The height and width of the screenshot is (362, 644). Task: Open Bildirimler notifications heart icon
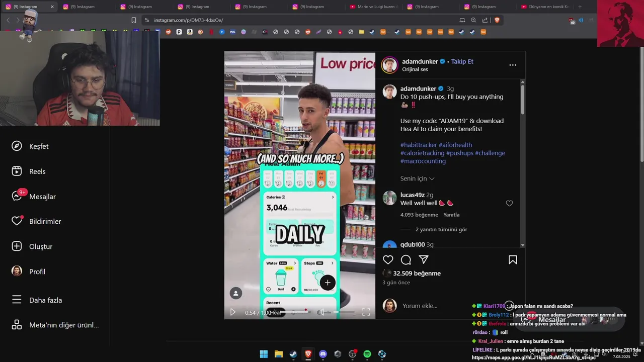coord(17,221)
